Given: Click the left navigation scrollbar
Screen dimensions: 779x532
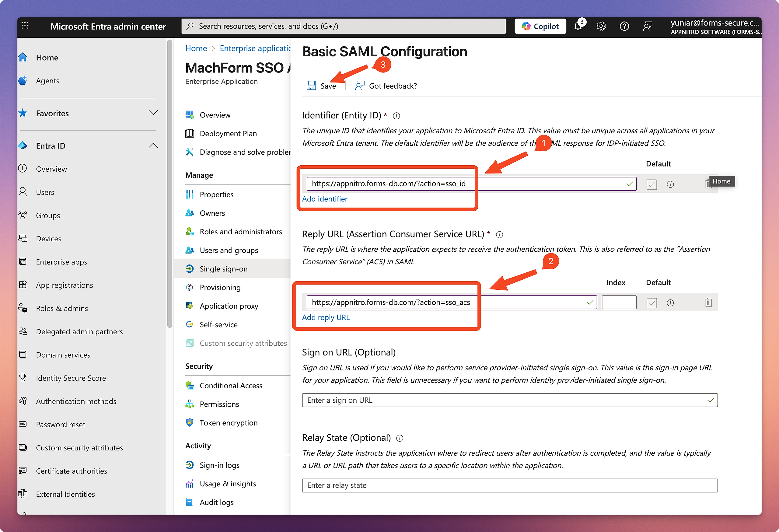Looking at the screenshot, I should click(169, 184).
